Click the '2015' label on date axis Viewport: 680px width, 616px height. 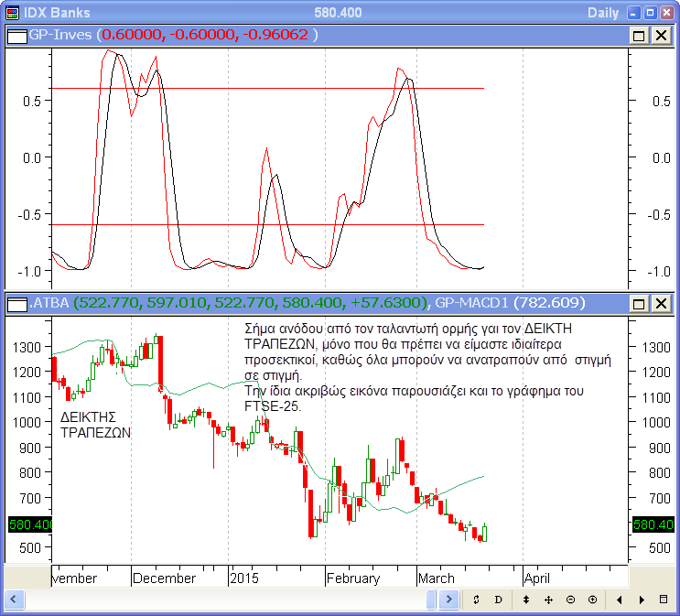(244, 578)
